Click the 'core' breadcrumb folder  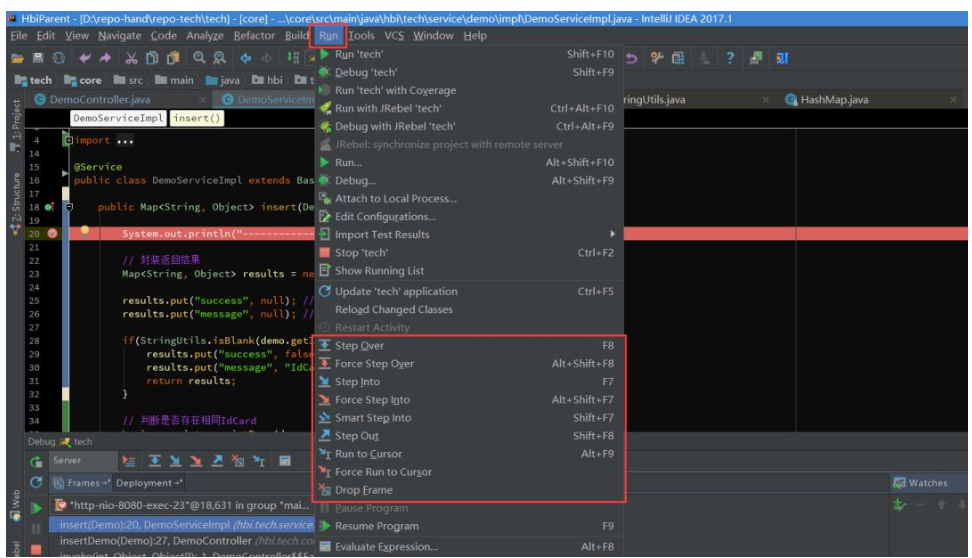[x=83, y=80]
